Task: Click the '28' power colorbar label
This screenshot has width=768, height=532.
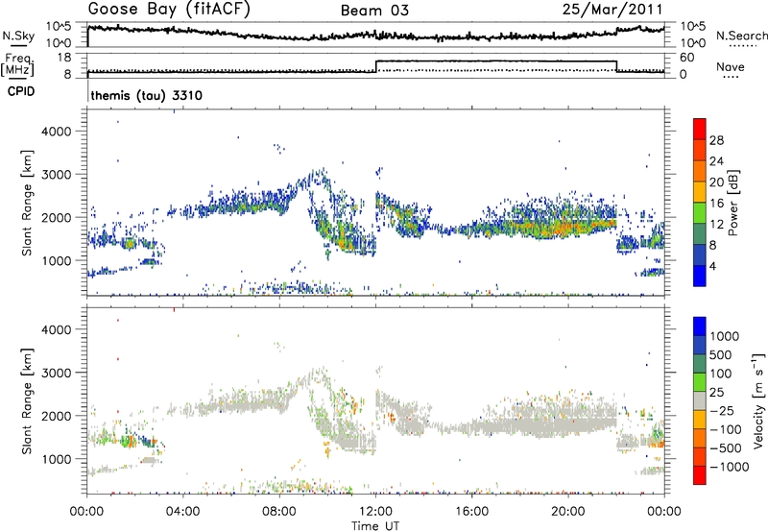Action: [x=716, y=140]
